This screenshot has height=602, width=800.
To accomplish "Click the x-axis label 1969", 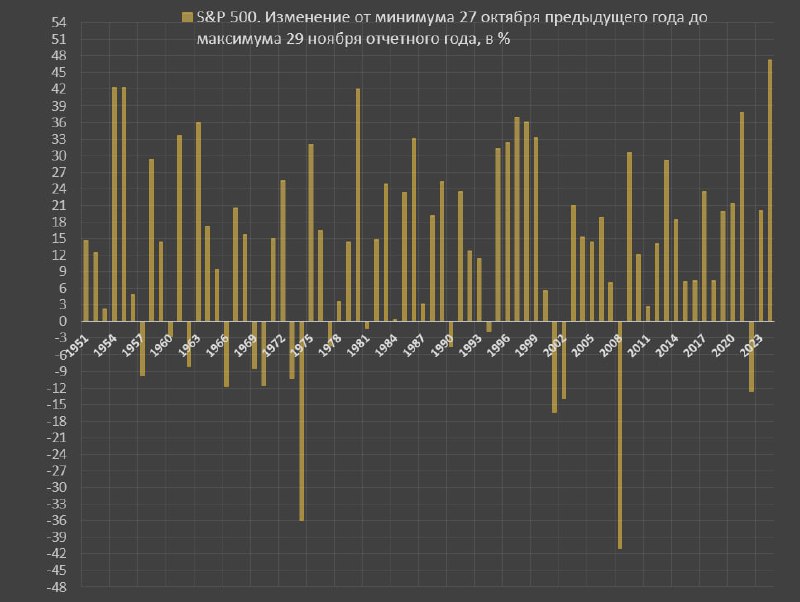I will click(x=246, y=346).
